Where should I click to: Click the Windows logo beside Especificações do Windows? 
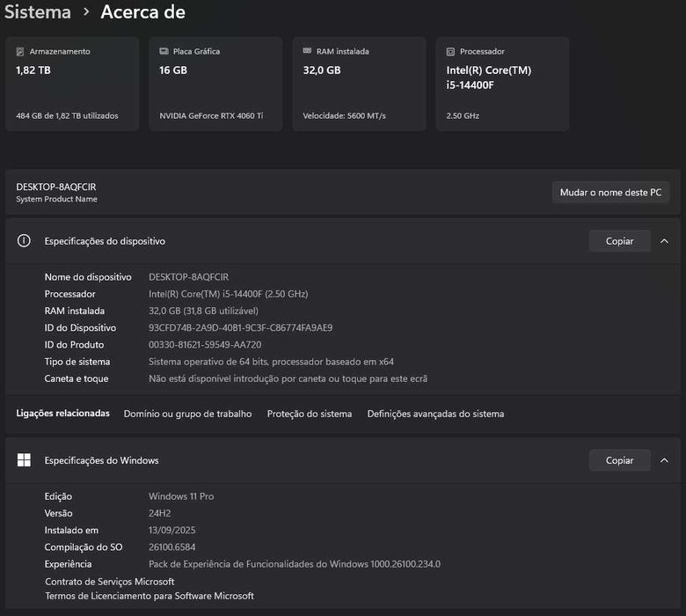click(24, 460)
